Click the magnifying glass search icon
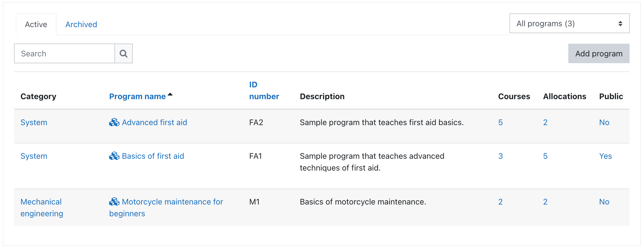 tap(123, 53)
